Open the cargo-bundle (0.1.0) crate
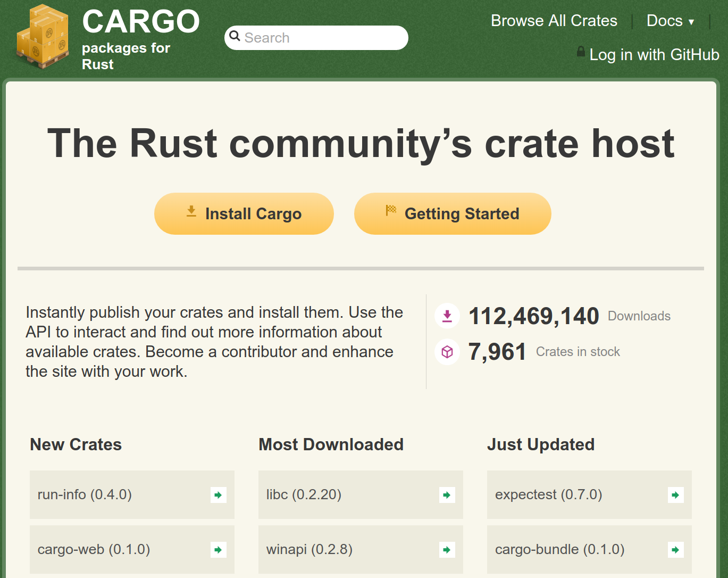The height and width of the screenshot is (578, 728). [589, 549]
